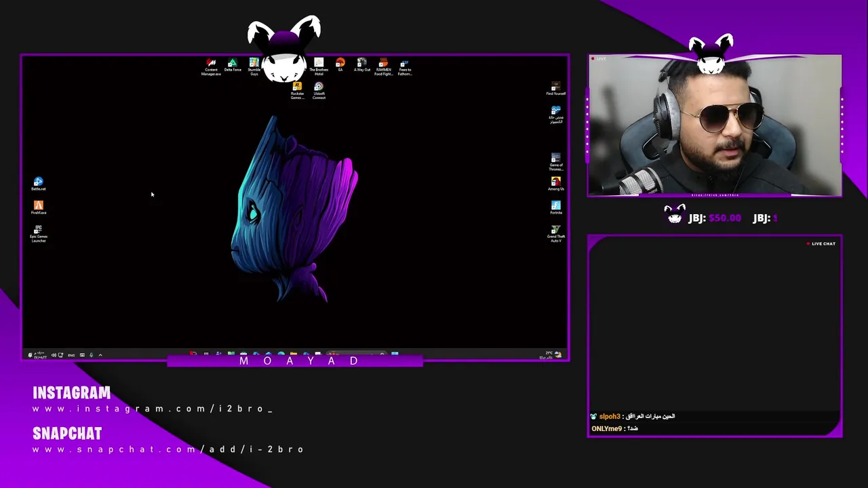Open the volume tray icon
Screen dimensions: 868x488
[54, 354]
